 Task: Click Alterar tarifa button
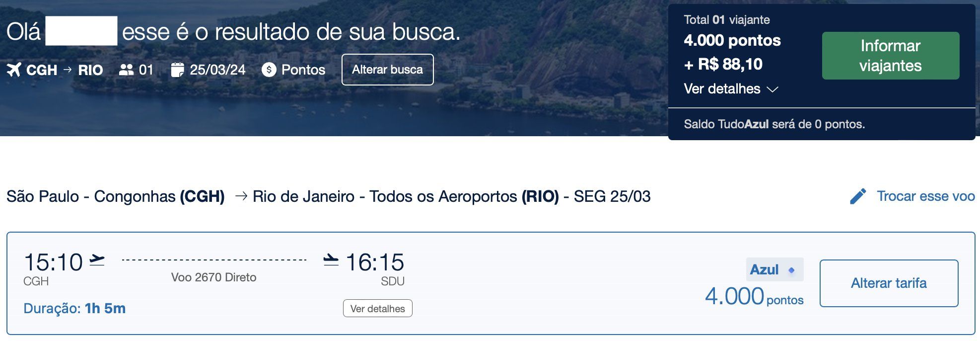[x=889, y=283]
